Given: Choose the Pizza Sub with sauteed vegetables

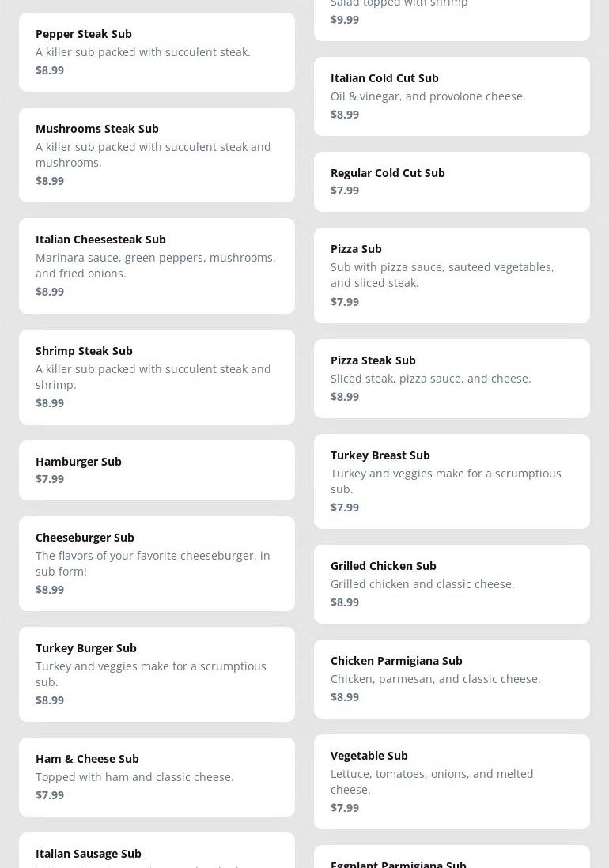Looking at the screenshot, I should (x=452, y=275).
